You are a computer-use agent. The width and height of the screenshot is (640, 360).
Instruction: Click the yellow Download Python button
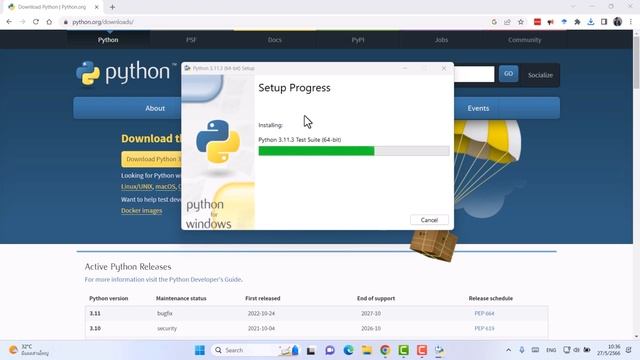[151, 159]
